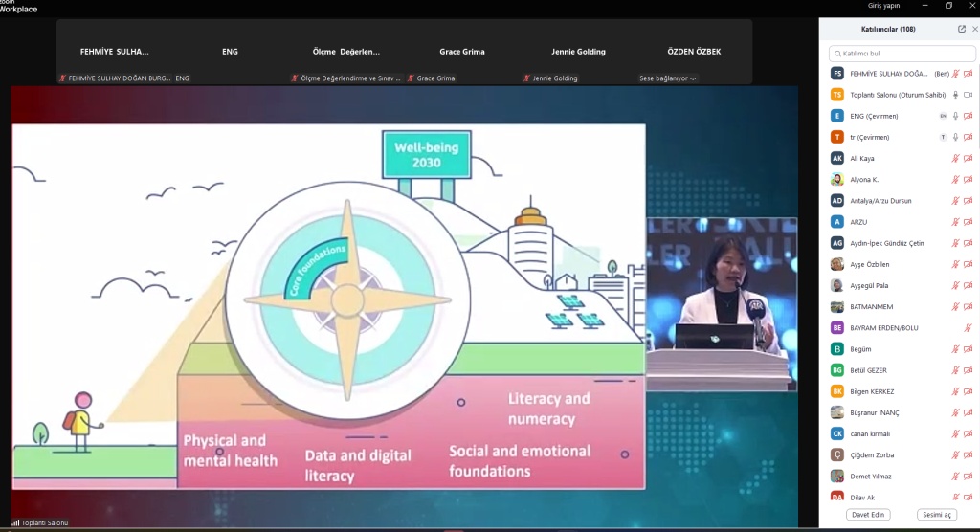The image size is (980, 532).
Task: Click Ali Kaya's muted microphone icon
Action: (955, 159)
